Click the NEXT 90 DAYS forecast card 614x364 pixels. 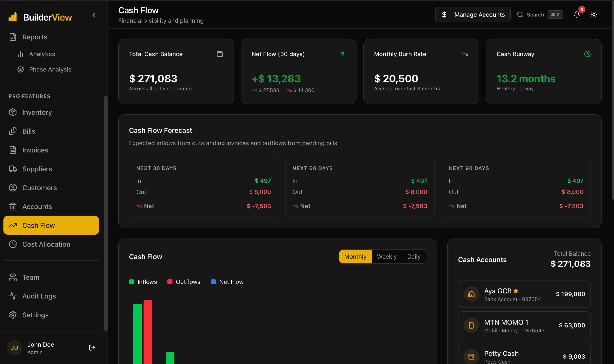pyautogui.click(x=516, y=187)
